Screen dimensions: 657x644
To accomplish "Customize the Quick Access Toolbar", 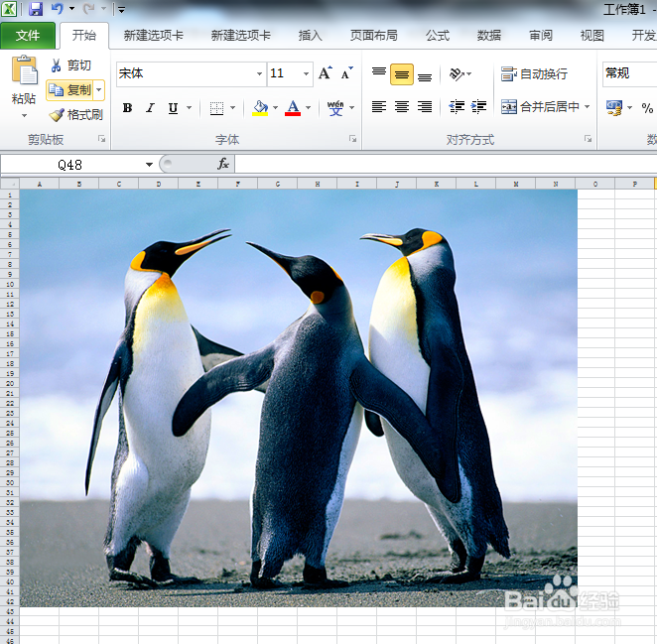I will click(x=121, y=9).
